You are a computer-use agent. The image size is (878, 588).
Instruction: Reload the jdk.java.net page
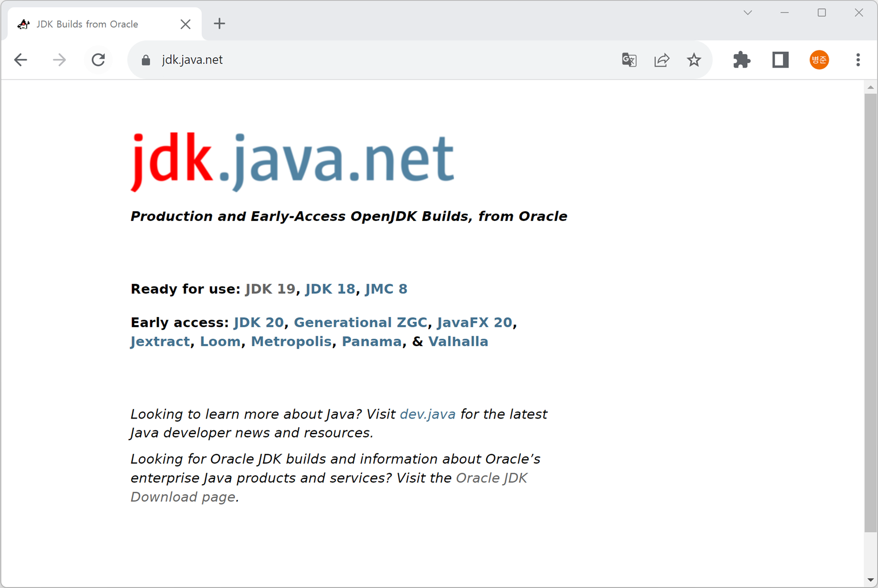point(98,60)
